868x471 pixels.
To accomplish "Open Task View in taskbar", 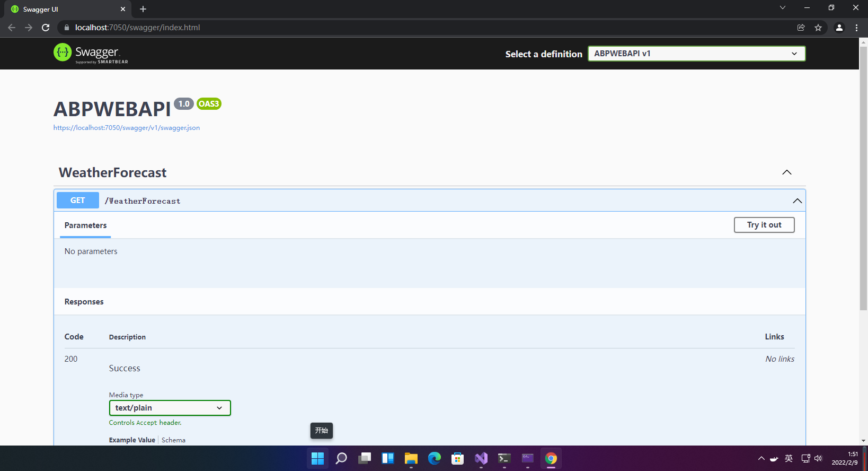I will (365, 458).
